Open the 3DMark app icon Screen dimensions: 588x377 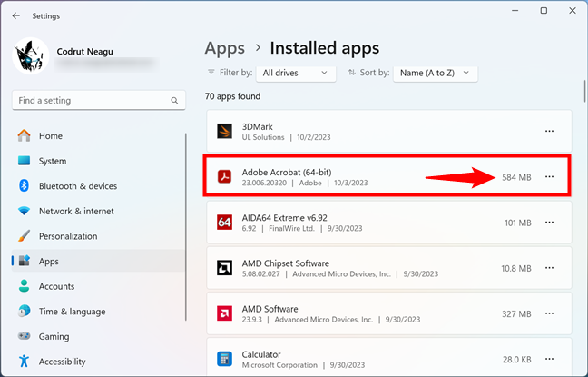[224, 132]
